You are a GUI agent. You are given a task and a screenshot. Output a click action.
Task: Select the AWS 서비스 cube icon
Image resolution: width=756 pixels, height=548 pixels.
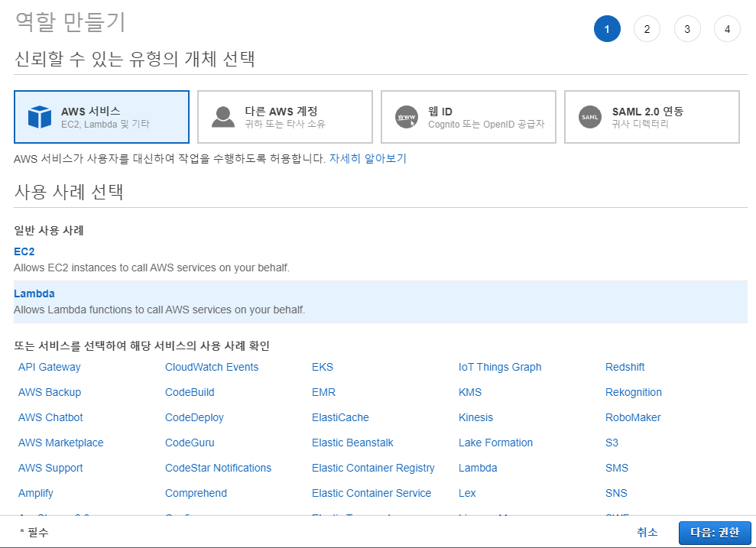40,117
